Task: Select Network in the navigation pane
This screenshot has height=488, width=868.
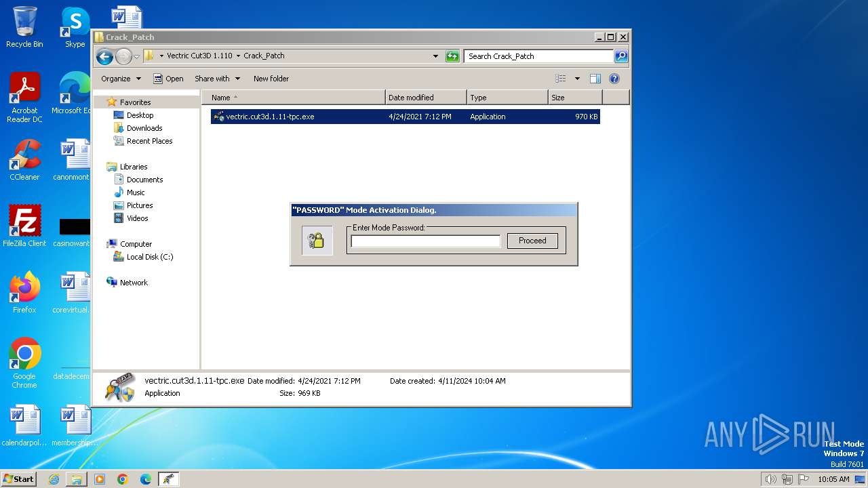Action: pyautogui.click(x=133, y=283)
